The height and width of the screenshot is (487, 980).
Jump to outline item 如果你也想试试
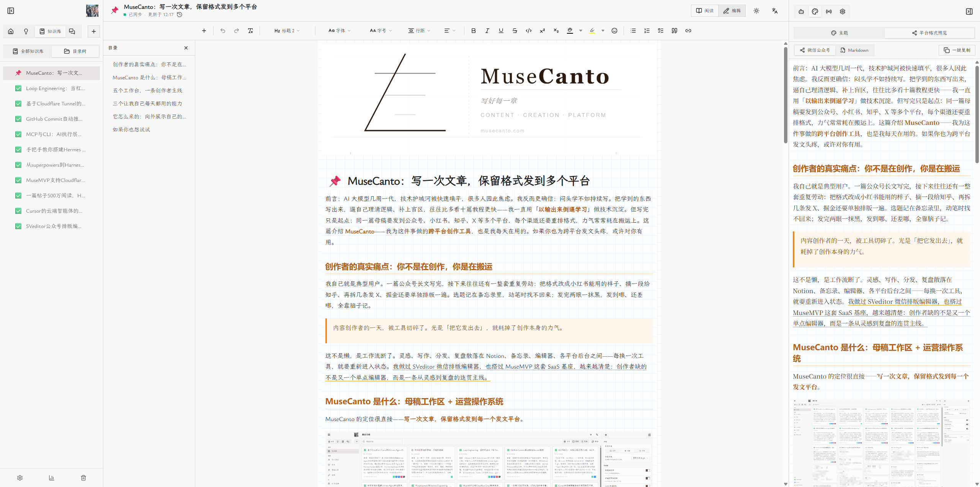click(x=131, y=130)
